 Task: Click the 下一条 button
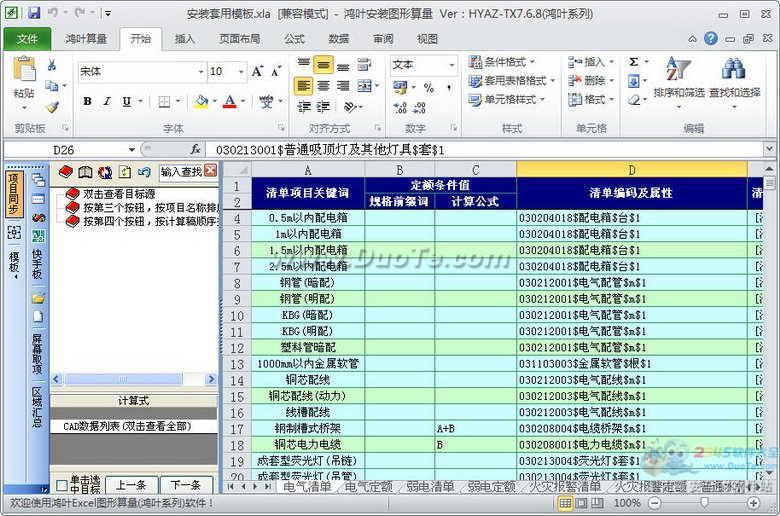point(186,485)
